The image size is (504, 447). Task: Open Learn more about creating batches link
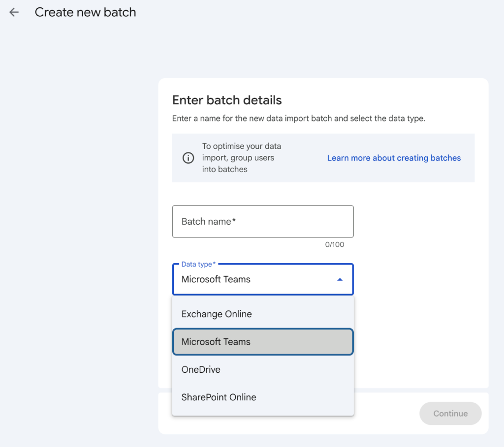[394, 158]
